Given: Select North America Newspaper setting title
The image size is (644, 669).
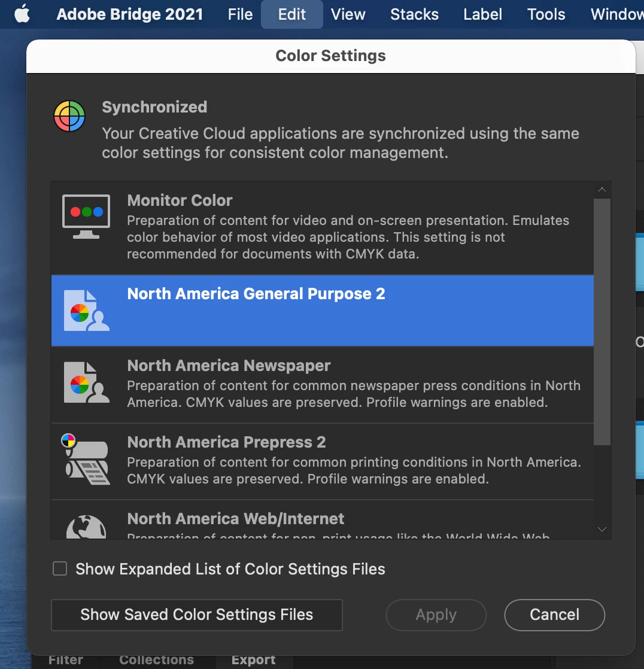Looking at the screenshot, I should 229,365.
